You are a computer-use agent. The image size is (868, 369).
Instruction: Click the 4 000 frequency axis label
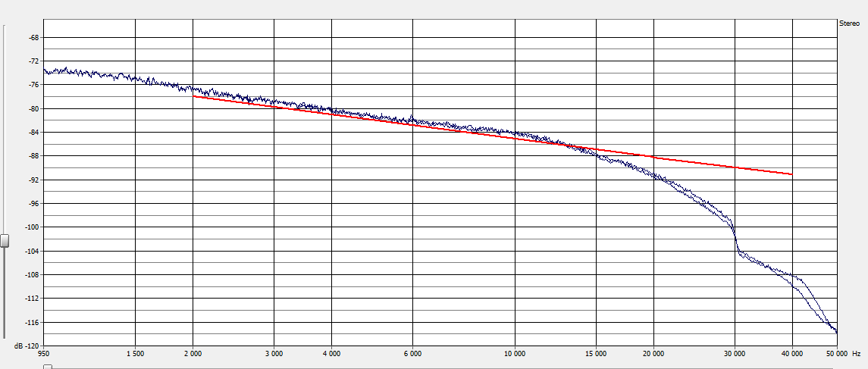331,354
